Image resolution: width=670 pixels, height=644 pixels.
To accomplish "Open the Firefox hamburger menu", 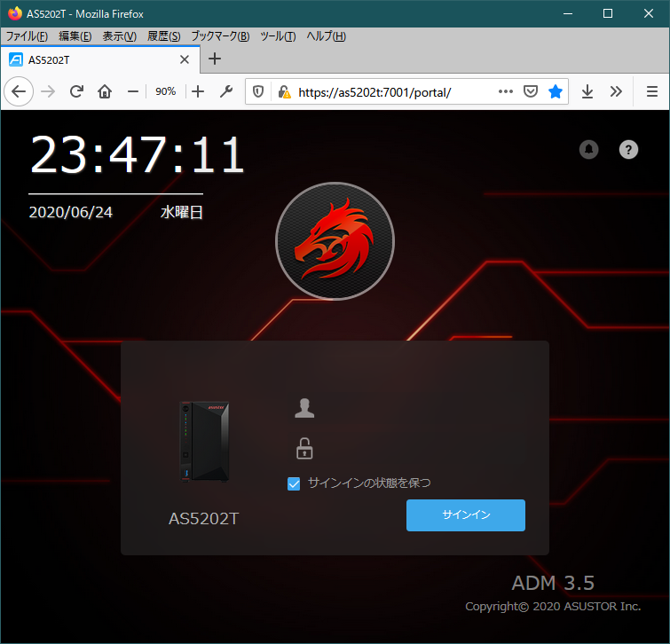I will pyautogui.click(x=651, y=91).
